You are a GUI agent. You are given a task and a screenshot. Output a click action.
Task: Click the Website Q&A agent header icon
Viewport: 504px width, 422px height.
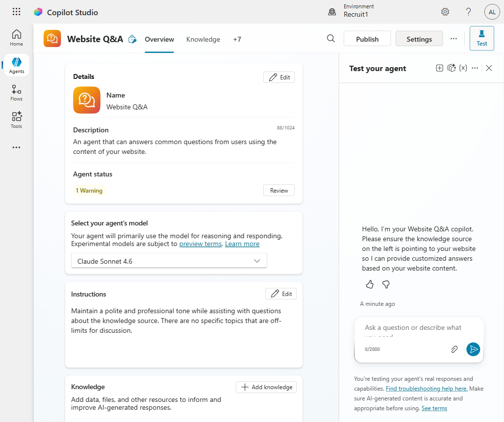coord(52,39)
